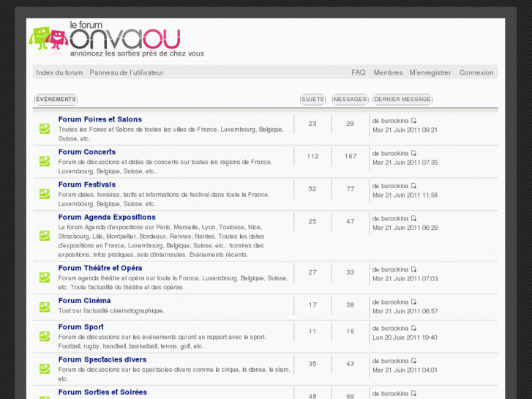Screen dimensions: 532x399
Task: View latest post icon in Forum Festivals row
Action: 413,186
